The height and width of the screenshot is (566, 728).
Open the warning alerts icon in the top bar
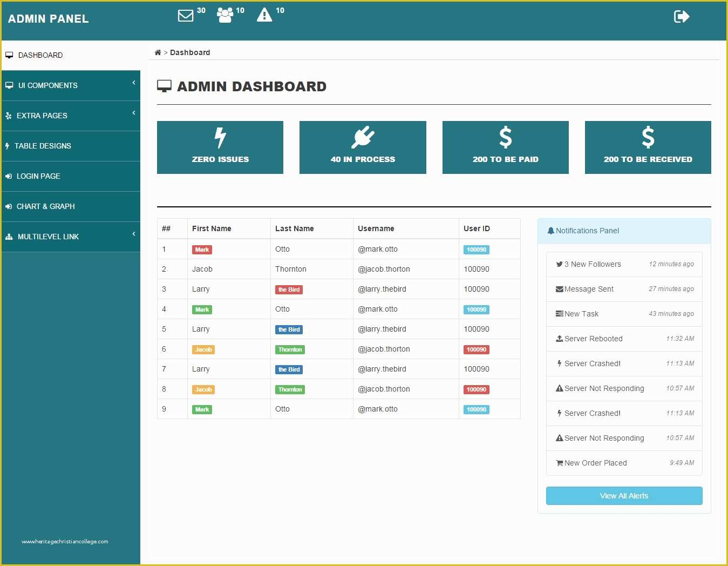coord(264,15)
